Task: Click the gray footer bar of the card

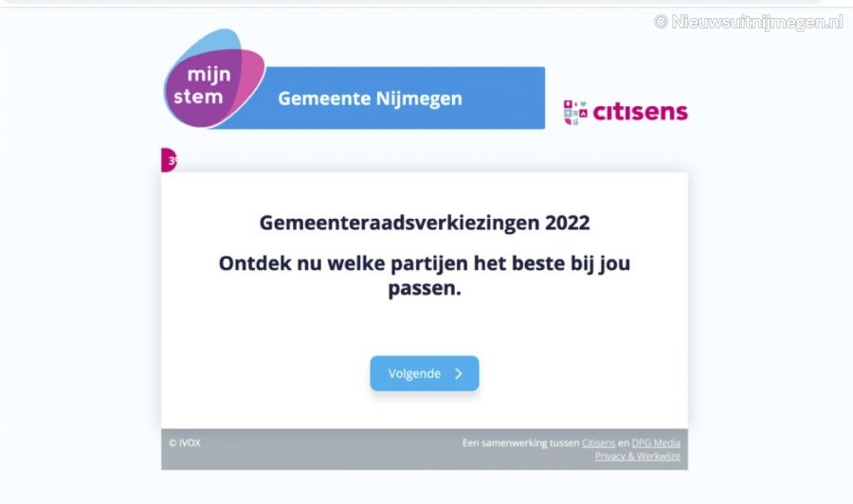Action: pos(425,449)
